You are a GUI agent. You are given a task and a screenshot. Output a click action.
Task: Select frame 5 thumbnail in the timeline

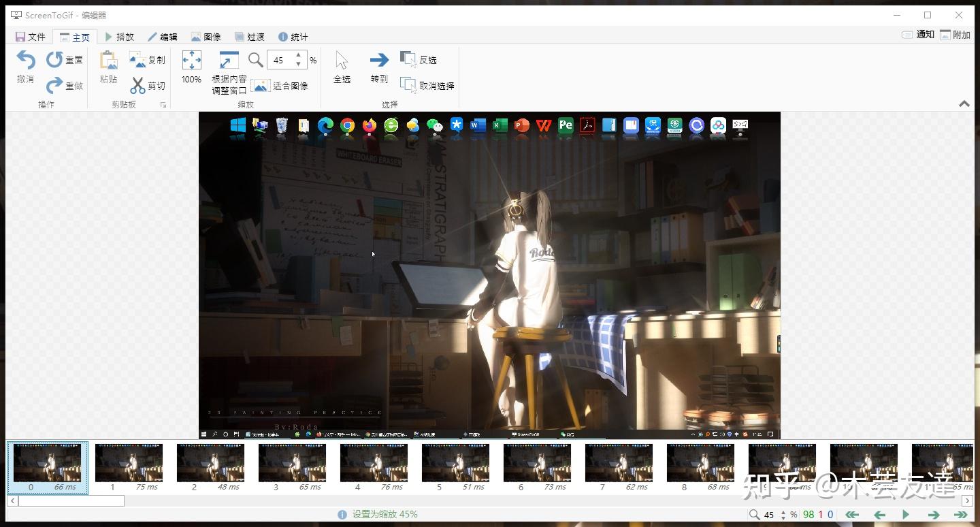(455, 463)
